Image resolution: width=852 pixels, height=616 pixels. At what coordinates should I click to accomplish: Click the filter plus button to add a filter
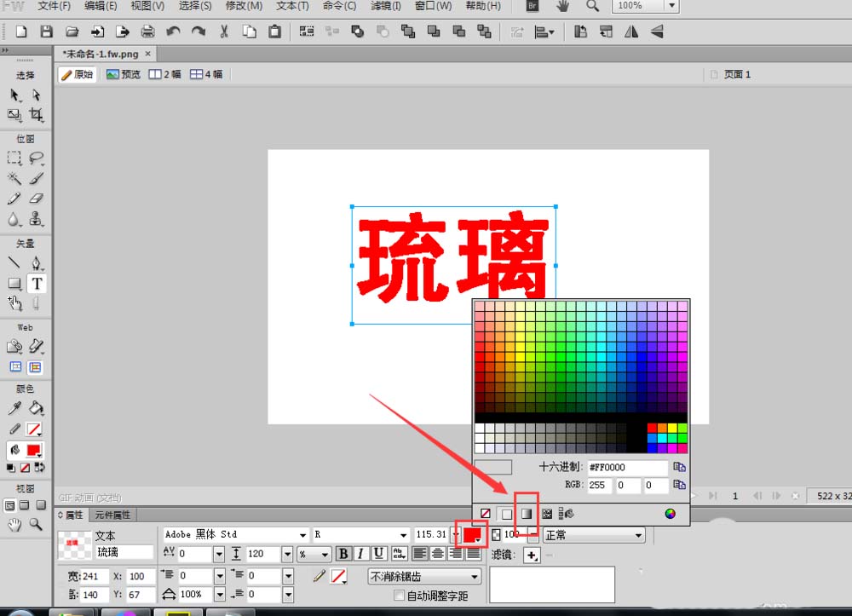point(531,556)
